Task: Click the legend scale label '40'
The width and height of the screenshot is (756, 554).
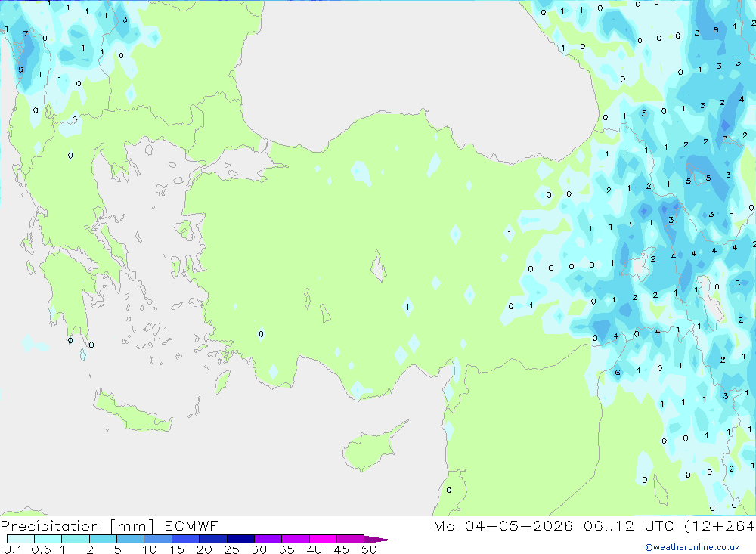Action: tap(314, 549)
